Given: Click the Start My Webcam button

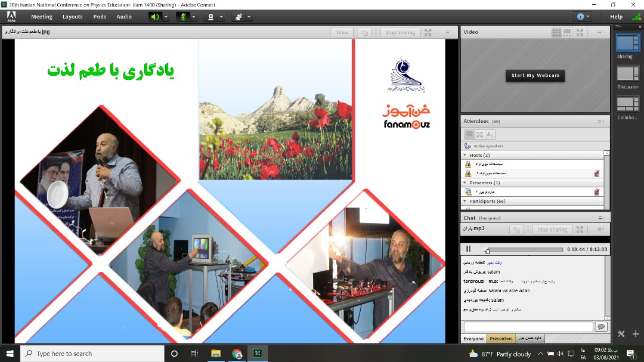Looking at the screenshot, I should 534,76.
